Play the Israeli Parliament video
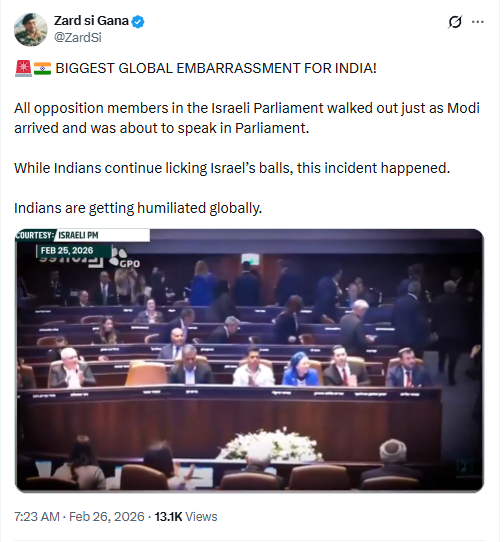 [x=249, y=360]
